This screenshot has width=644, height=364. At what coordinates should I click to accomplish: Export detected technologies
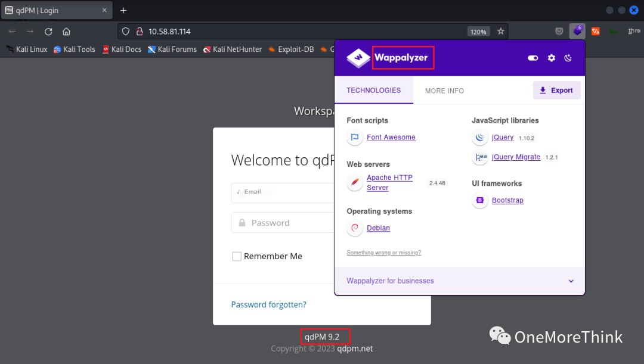(556, 91)
